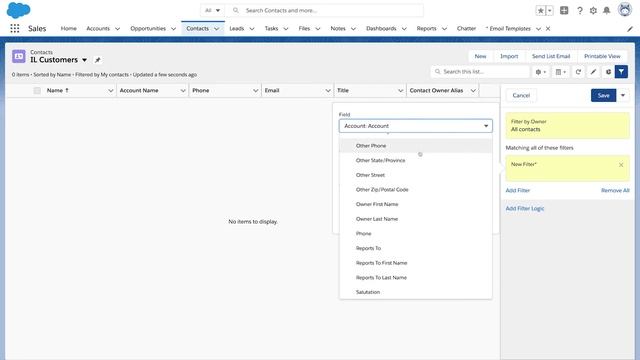Cancel the filter changes

point(521,96)
